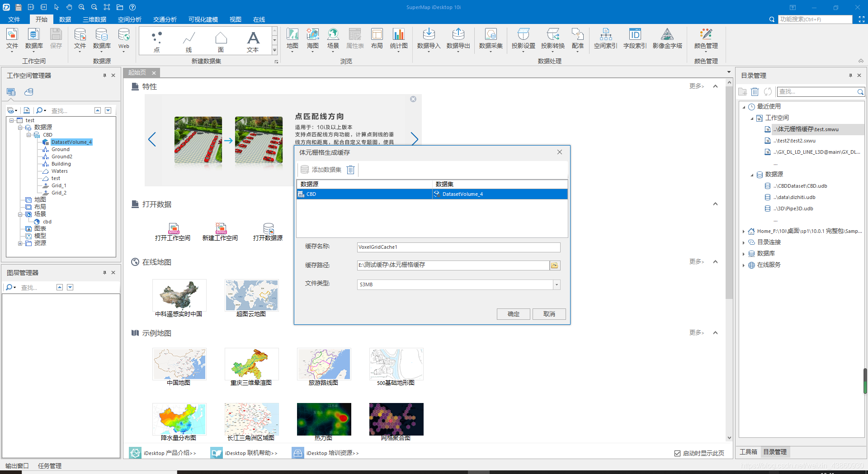Click the delete (trash) icon in cache dialog
This screenshot has height=474, width=868.
point(351,170)
